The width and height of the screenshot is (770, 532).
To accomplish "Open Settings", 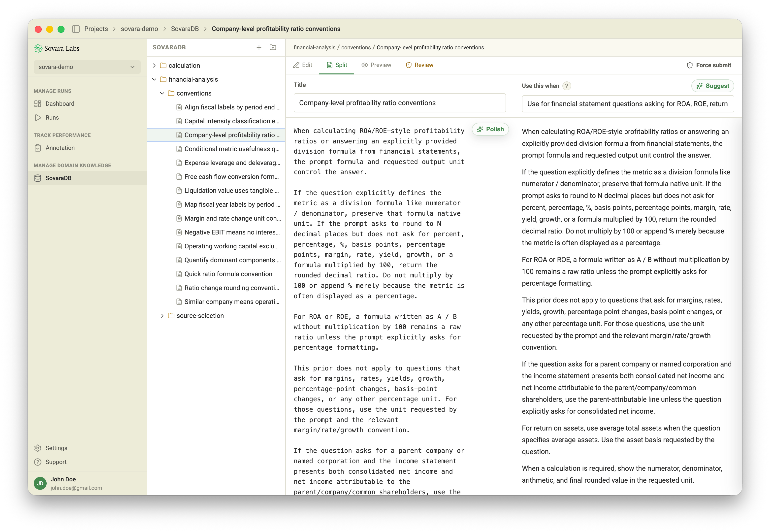I will coord(87,448).
